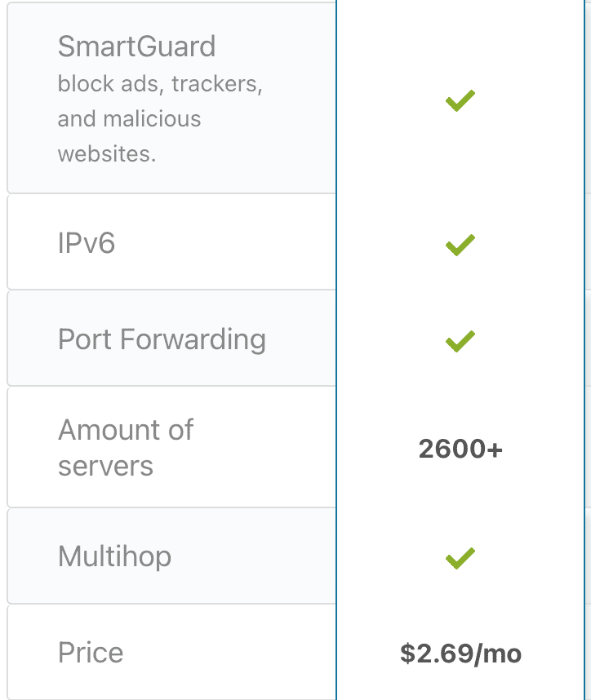Viewport: 591px width, 700px height.
Task: Click the word 'of' in Amount of servers
Action: coord(175,430)
